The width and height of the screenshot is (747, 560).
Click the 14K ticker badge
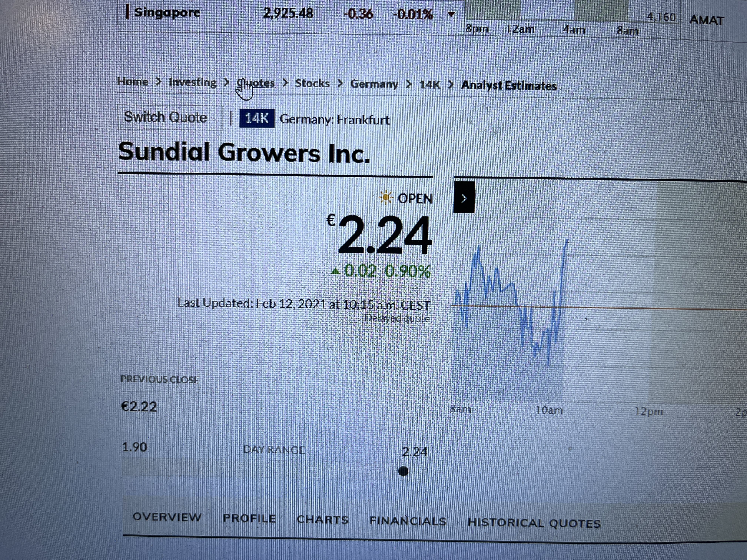257,119
